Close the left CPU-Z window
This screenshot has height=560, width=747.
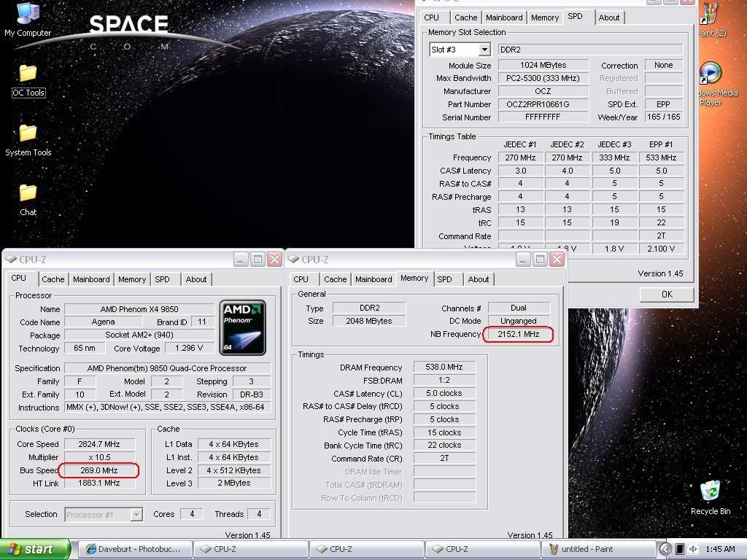click(x=274, y=260)
